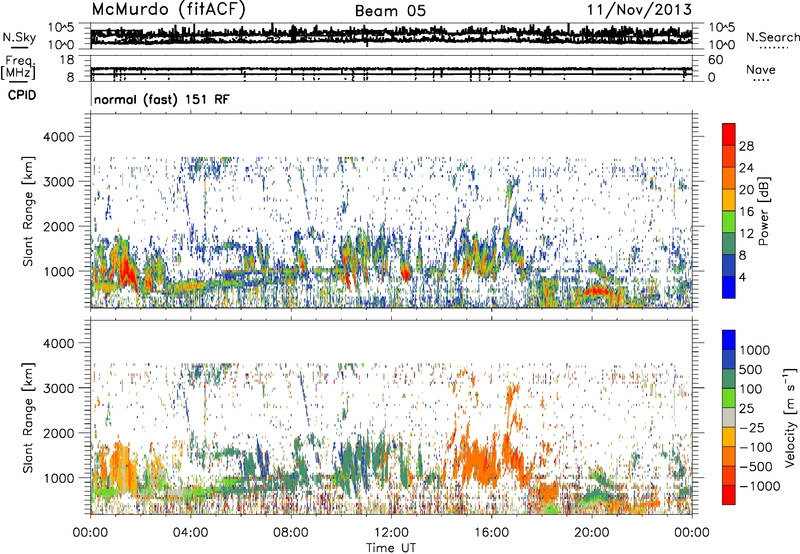This screenshot has width=800, height=554.
Task: Click the "16:00" time tick label
Action: coord(491,533)
